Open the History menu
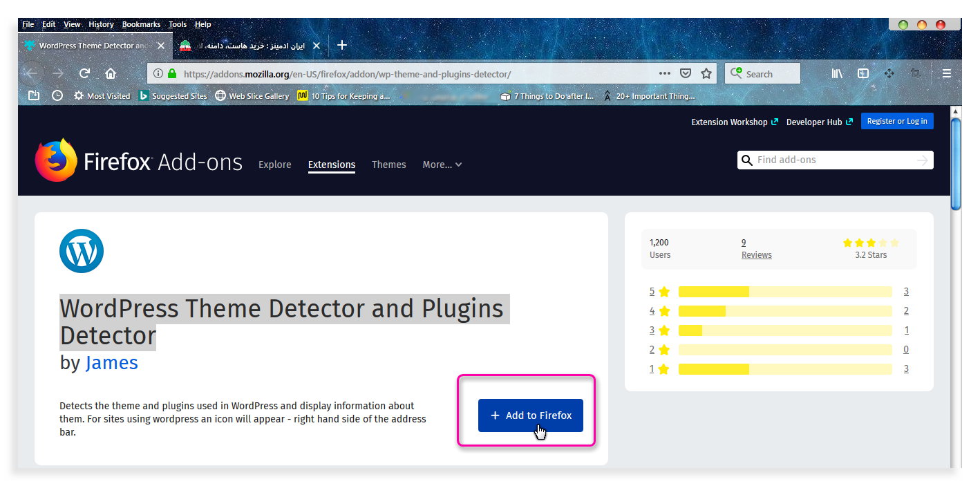The height and width of the screenshot is (486, 980). (x=101, y=24)
